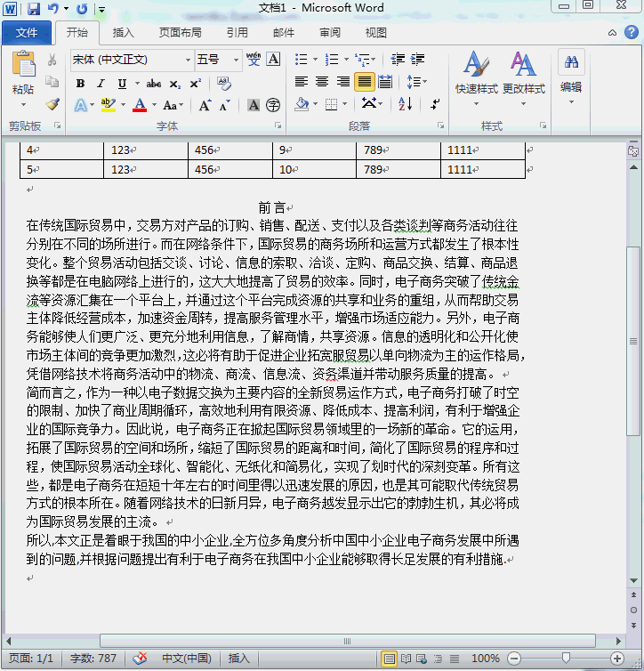Click Zoom Out minus button
This screenshot has width=644, height=671.
tap(514, 659)
